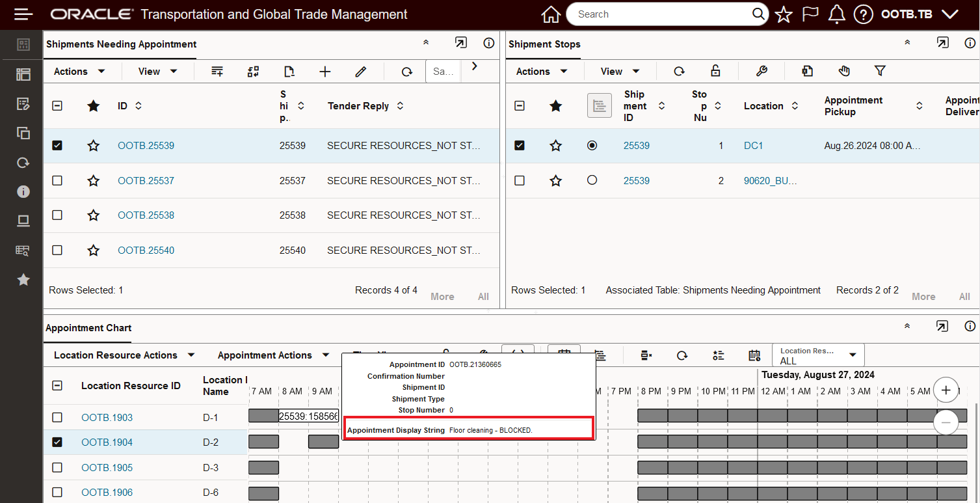This screenshot has width=980, height=503.
Task: Click the hand icon in Shipment Stops
Action: tap(844, 71)
